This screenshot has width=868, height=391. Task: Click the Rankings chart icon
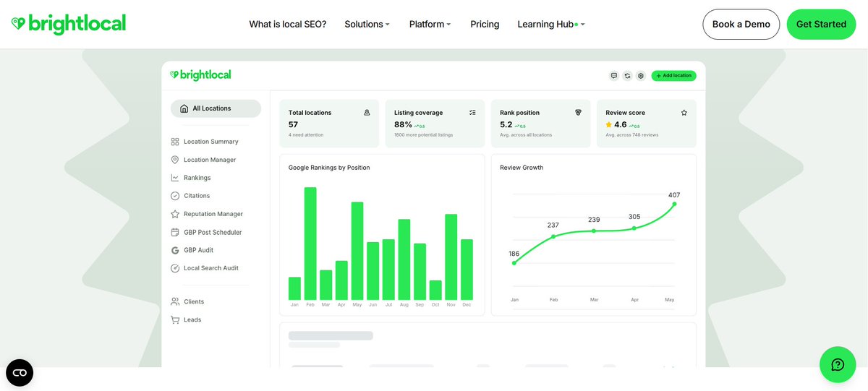tap(175, 178)
